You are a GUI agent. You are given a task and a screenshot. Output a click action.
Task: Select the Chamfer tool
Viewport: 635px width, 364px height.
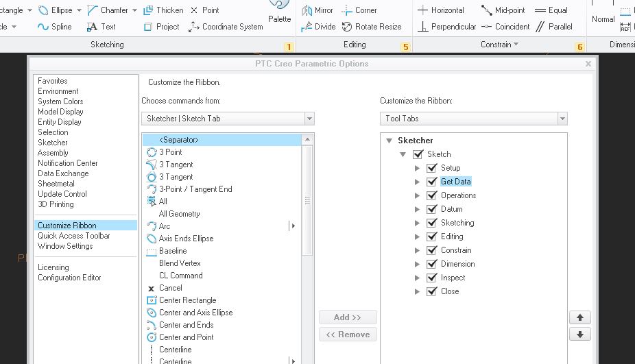coord(108,10)
